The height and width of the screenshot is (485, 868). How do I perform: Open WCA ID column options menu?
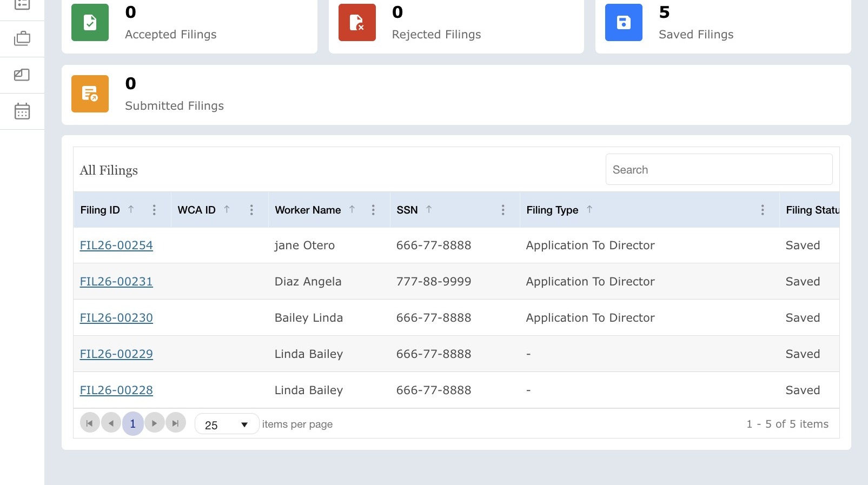tap(251, 210)
